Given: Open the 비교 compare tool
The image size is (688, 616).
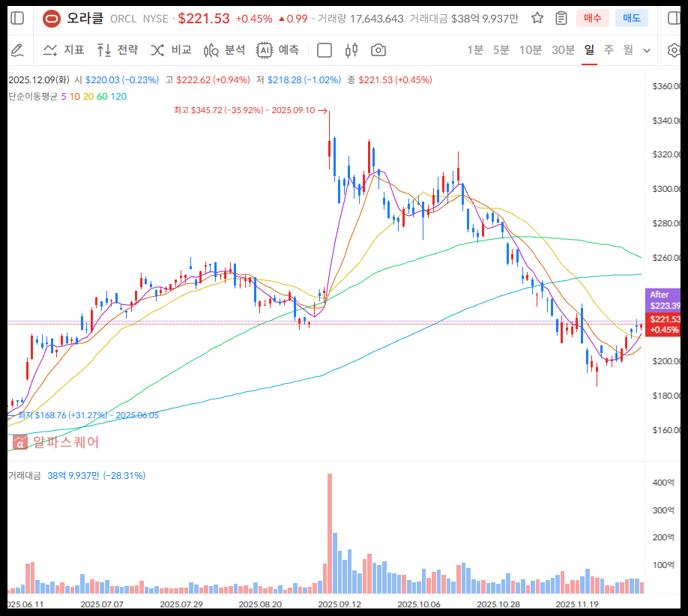Looking at the screenshot, I should pyautogui.click(x=171, y=50).
